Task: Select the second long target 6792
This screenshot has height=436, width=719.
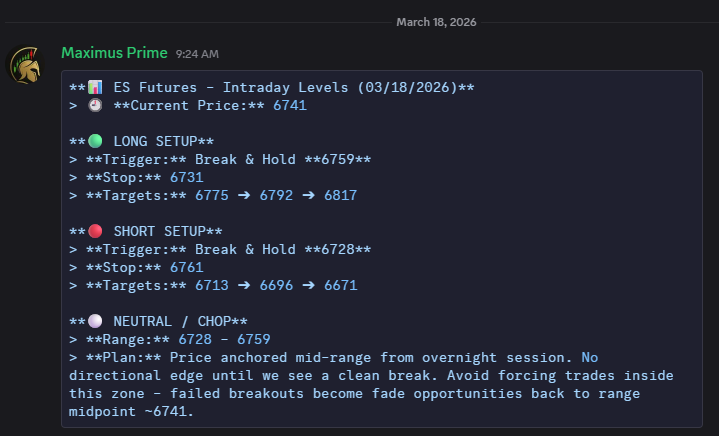Action: click(x=276, y=195)
